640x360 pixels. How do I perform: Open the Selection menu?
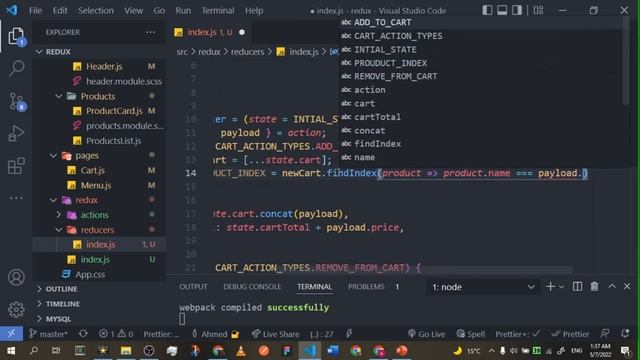[x=96, y=11]
